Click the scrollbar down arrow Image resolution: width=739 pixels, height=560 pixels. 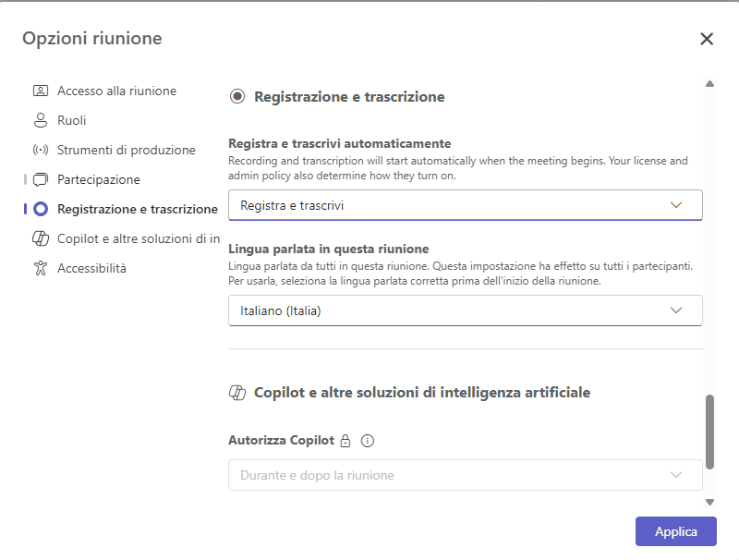coord(709,503)
